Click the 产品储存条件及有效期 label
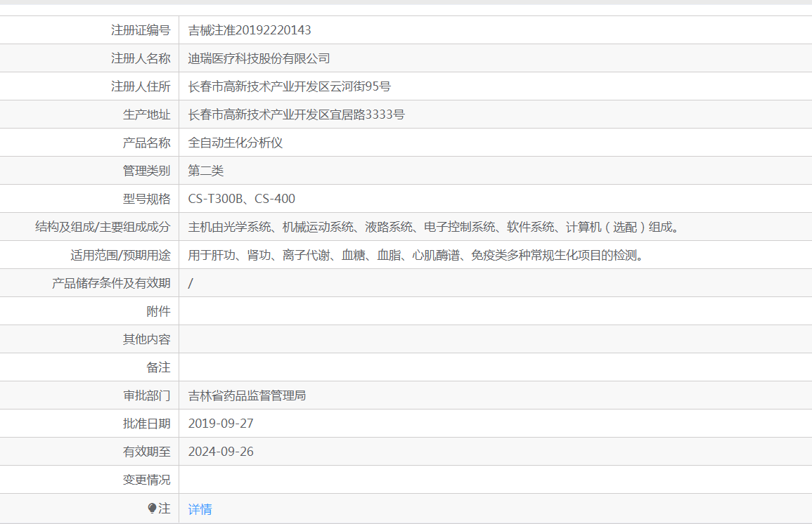The height and width of the screenshot is (524, 812). 111,284
